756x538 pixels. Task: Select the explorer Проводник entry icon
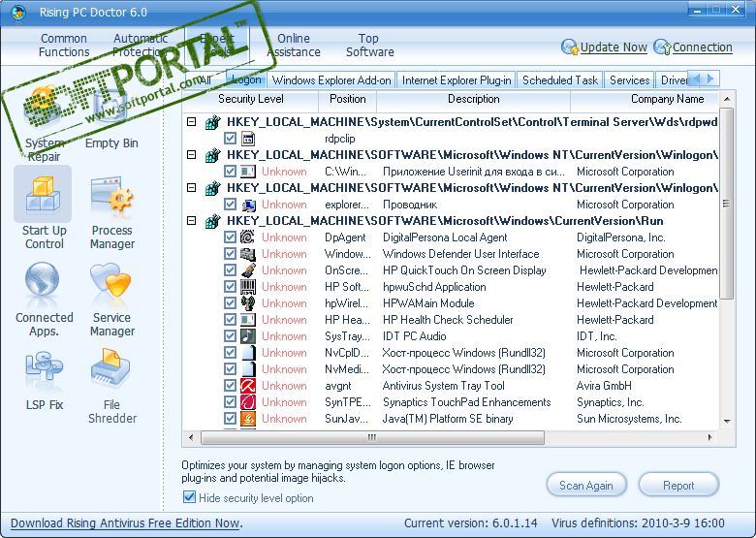(247, 205)
